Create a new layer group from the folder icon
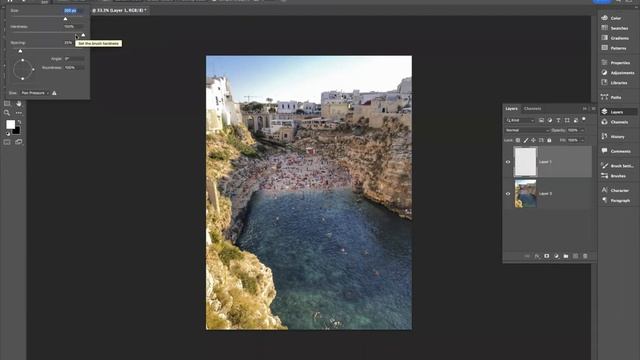This screenshot has height=360, width=640. click(566, 256)
